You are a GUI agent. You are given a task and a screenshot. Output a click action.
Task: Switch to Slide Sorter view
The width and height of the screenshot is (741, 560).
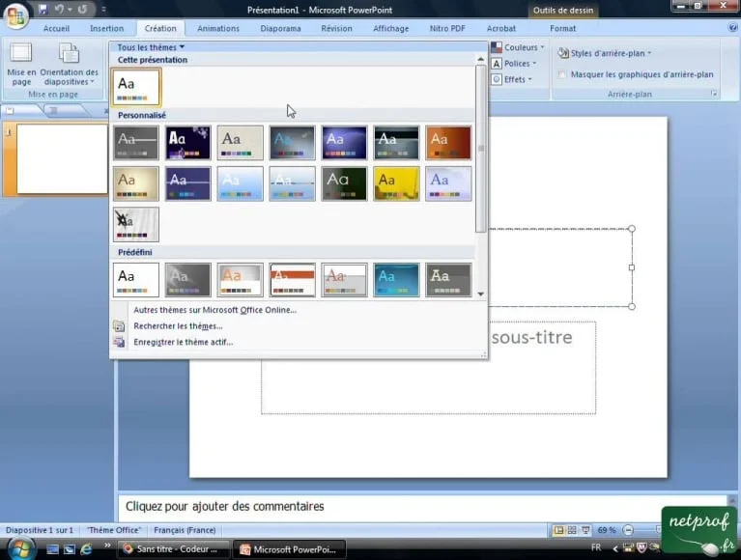point(572,530)
